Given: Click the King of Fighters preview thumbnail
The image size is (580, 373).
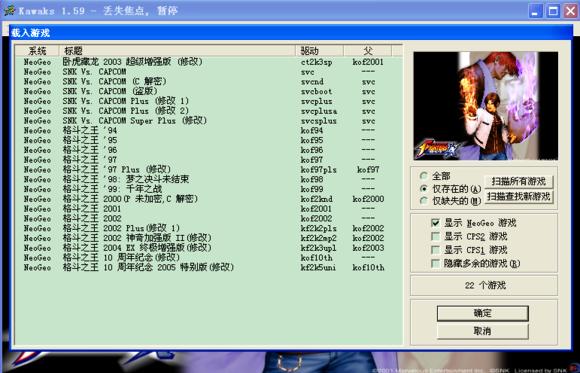Looking at the screenshot, I should (485, 106).
